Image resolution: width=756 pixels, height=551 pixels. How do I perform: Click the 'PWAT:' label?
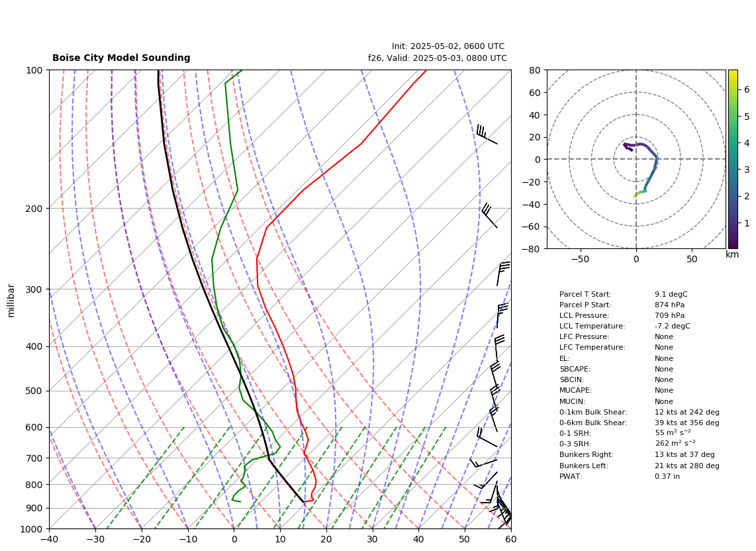(571, 476)
